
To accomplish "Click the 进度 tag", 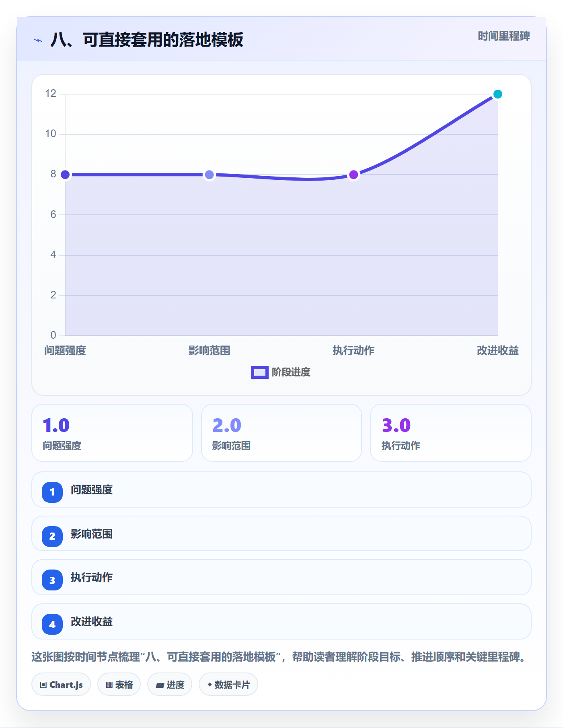I will pos(170,685).
